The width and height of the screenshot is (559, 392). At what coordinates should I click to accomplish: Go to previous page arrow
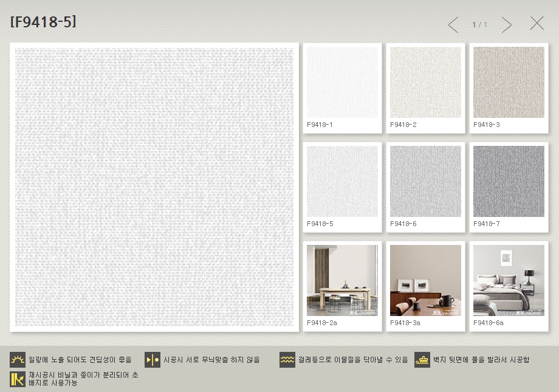tap(453, 25)
